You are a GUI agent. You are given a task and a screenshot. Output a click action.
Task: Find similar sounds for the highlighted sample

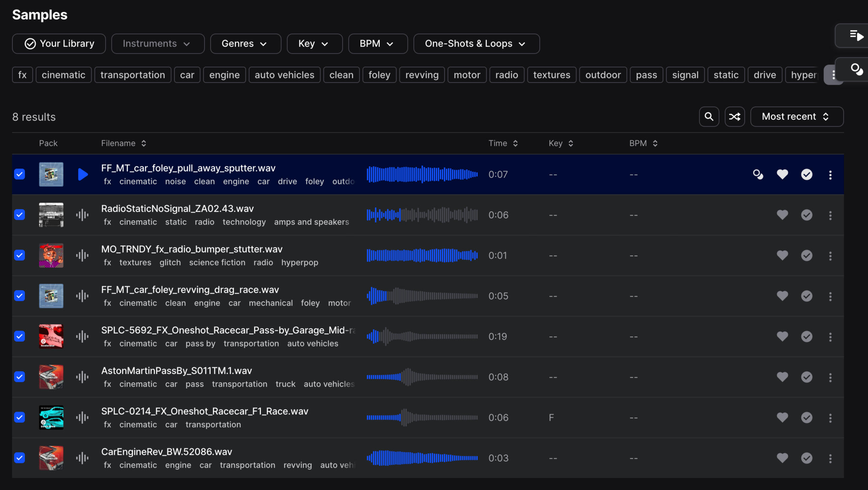pos(758,175)
